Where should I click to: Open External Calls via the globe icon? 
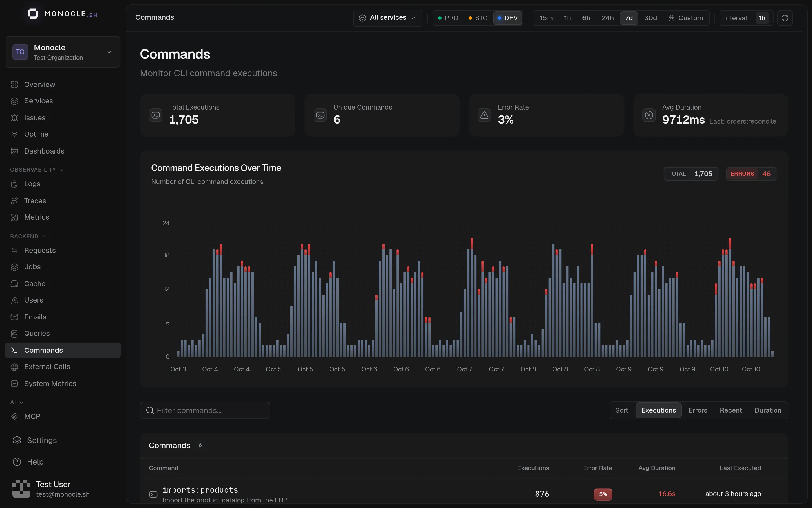[14, 367]
